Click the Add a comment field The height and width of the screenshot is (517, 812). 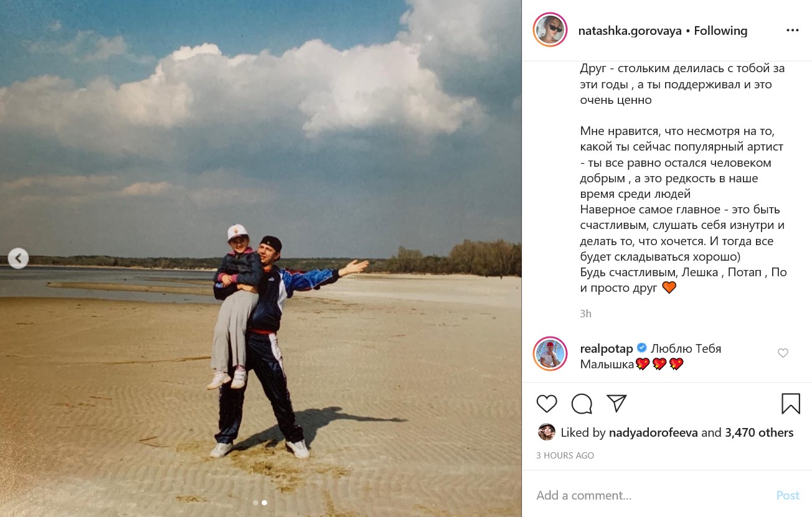[648, 495]
